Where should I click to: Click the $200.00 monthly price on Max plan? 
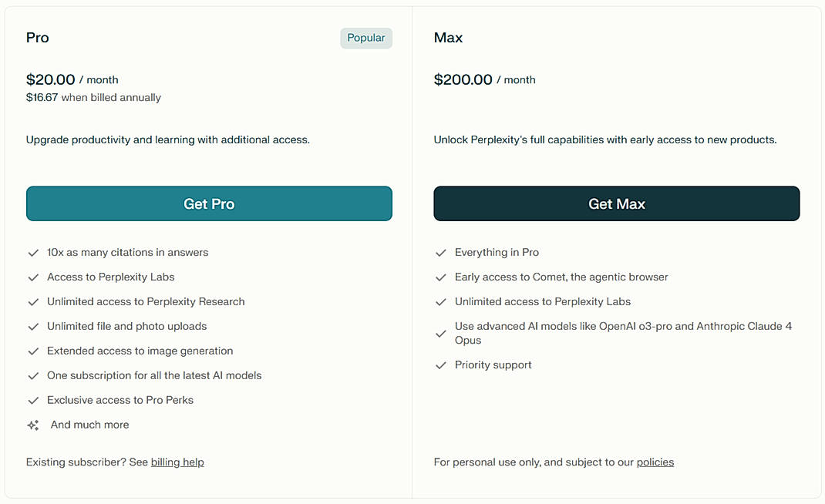tap(463, 79)
